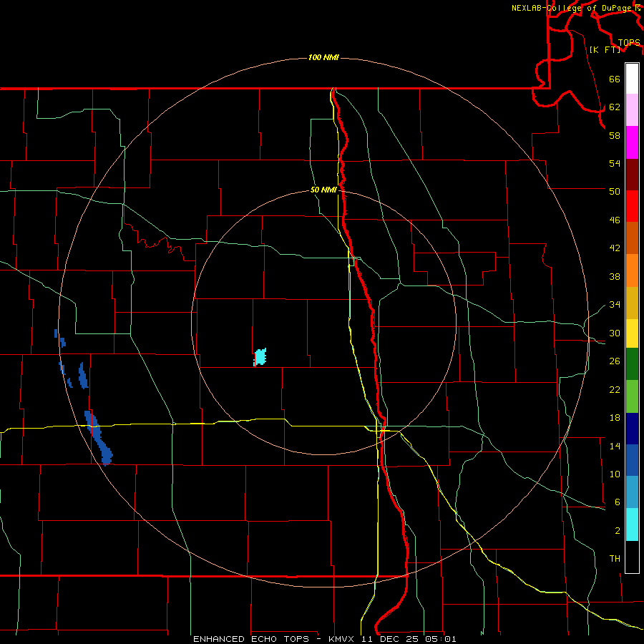Click the dark green 26 kft swatch

click(632, 364)
